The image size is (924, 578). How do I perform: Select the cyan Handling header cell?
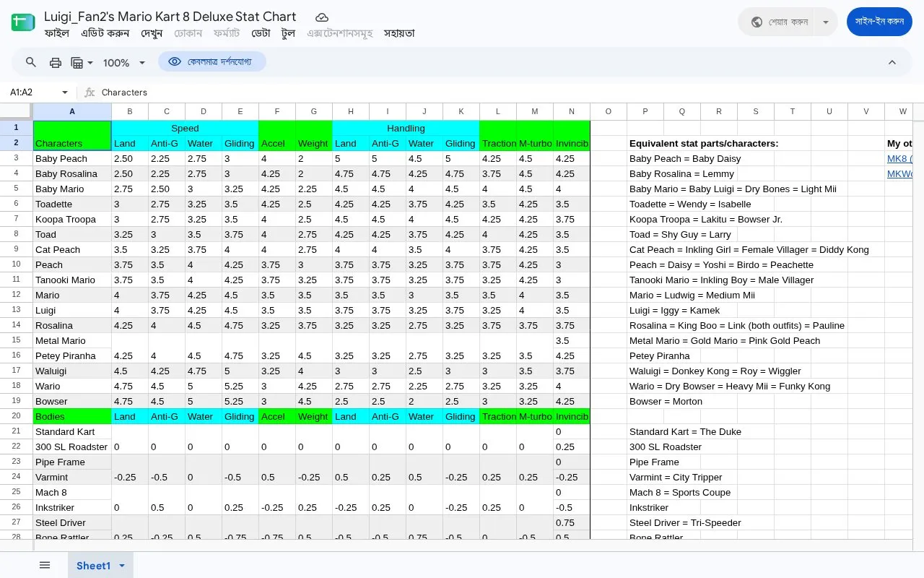click(406, 128)
